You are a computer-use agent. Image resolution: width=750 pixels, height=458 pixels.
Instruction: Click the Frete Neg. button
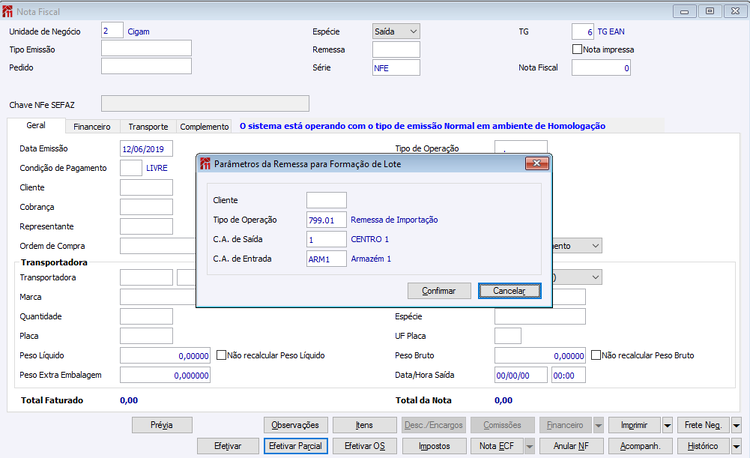click(x=704, y=425)
